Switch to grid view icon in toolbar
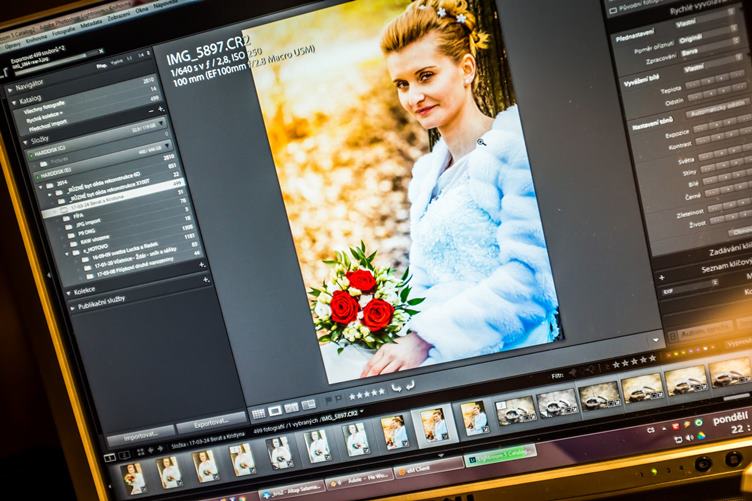The image size is (752, 501). click(258, 414)
